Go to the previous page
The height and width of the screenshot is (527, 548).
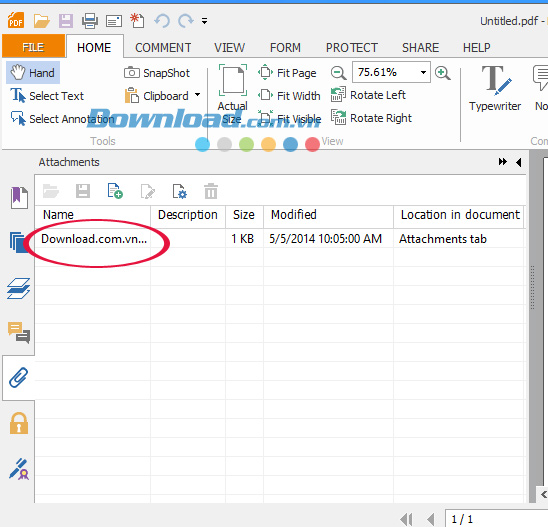[431, 519]
